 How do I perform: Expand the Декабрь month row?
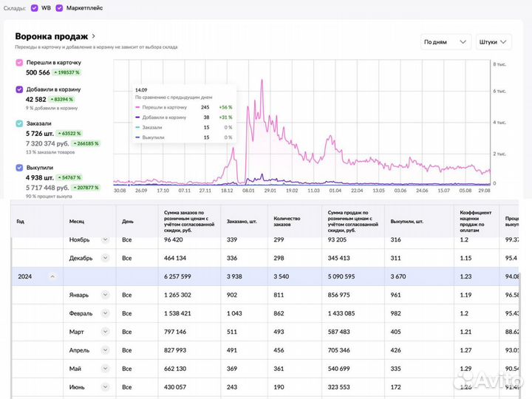click(106, 258)
